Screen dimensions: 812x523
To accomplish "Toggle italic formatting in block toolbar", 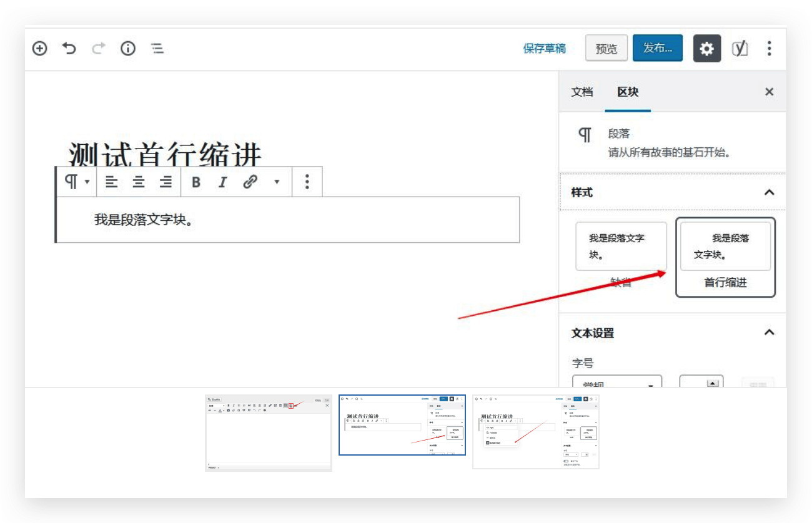I will coord(222,182).
